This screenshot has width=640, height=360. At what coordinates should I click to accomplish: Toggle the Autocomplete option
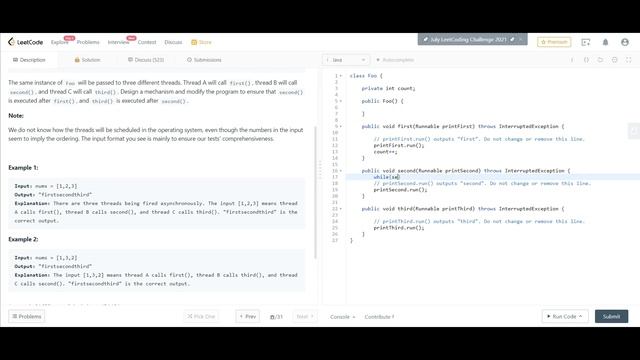coord(395,60)
